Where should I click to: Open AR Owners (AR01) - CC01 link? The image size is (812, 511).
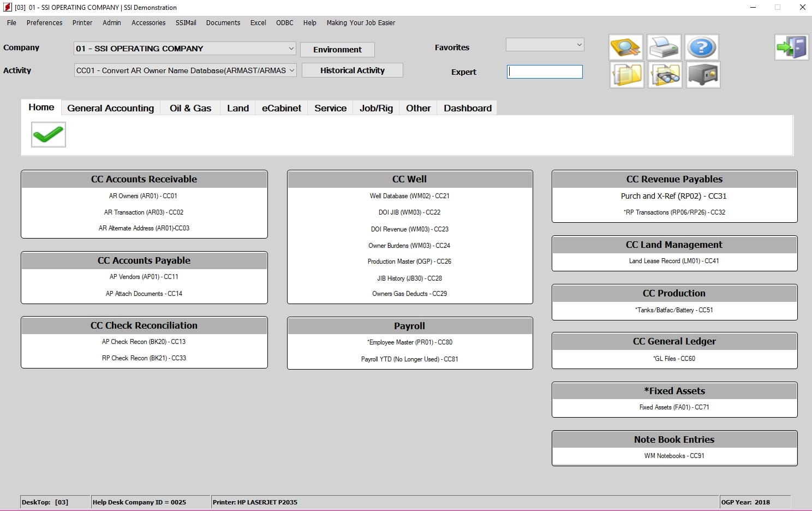[143, 196]
